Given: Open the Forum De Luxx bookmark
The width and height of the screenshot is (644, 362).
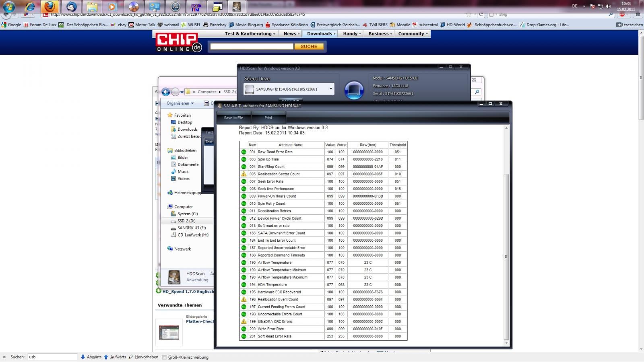Looking at the screenshot, I should coord(40,25).
